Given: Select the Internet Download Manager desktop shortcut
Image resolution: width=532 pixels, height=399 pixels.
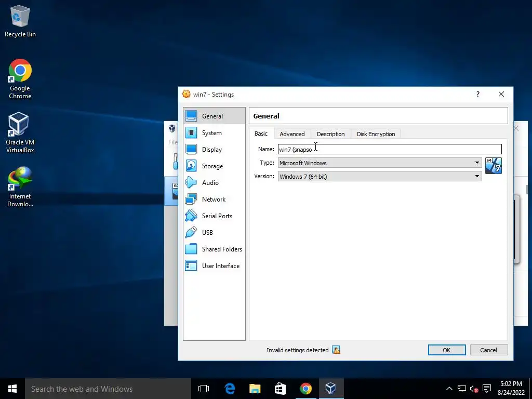Looking at the screenshot, I should [20, 187].
